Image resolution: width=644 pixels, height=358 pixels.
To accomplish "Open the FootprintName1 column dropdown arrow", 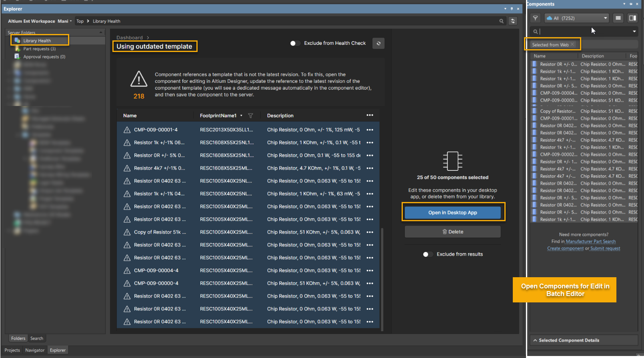I will [x=241, y=116].
